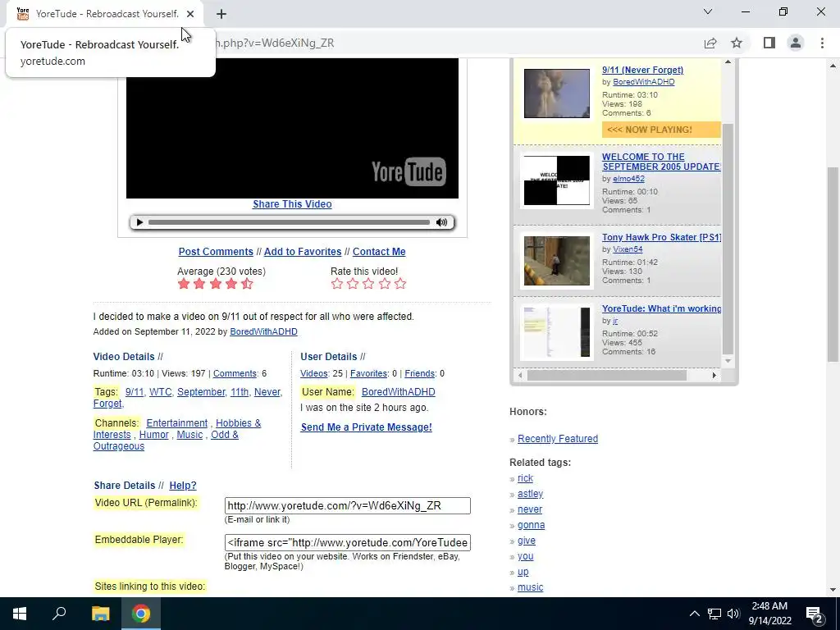Select the related tag rick
The height and width of the screenshot is (630, 840).
click(525, 478)
